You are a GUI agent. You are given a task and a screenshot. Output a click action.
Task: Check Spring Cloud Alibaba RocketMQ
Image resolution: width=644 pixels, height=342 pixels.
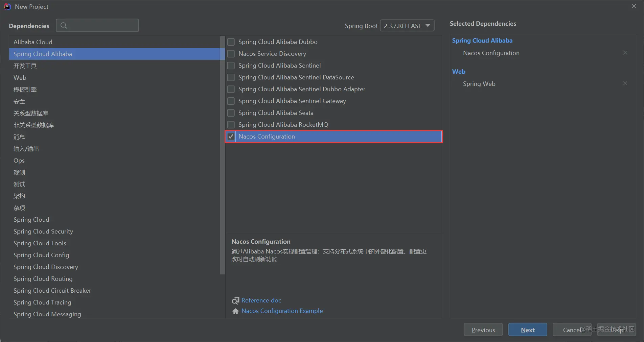point(231,125)
